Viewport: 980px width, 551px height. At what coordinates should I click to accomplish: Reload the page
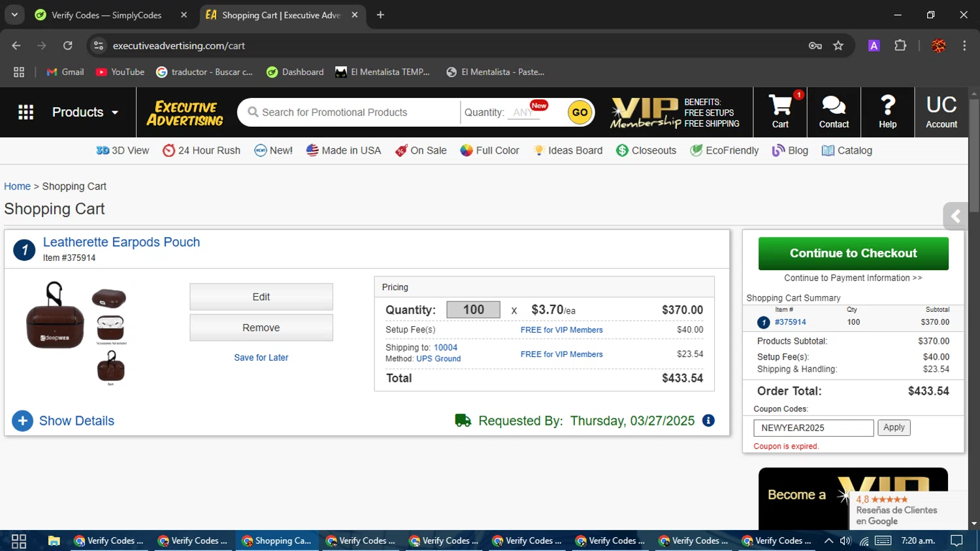(68, 46)
